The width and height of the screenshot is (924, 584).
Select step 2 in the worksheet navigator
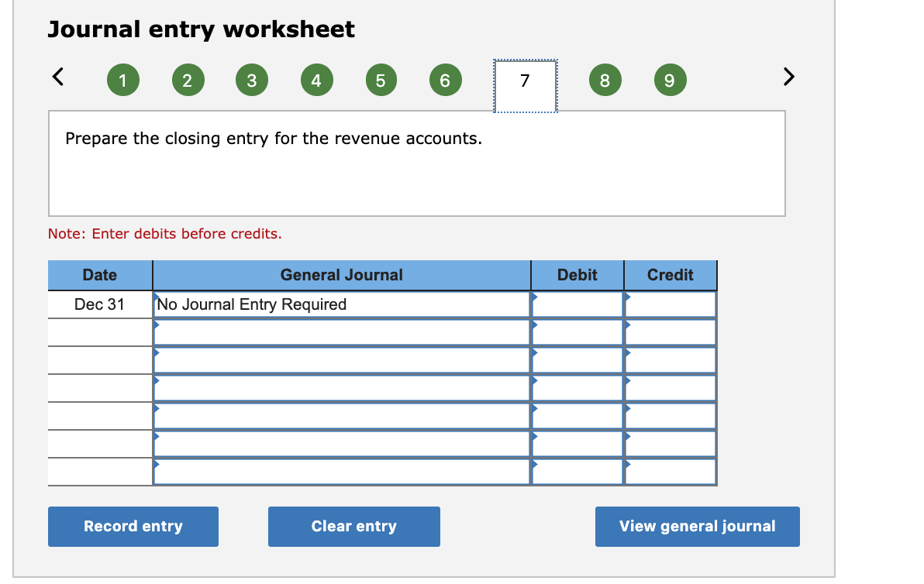click(188, 80)
